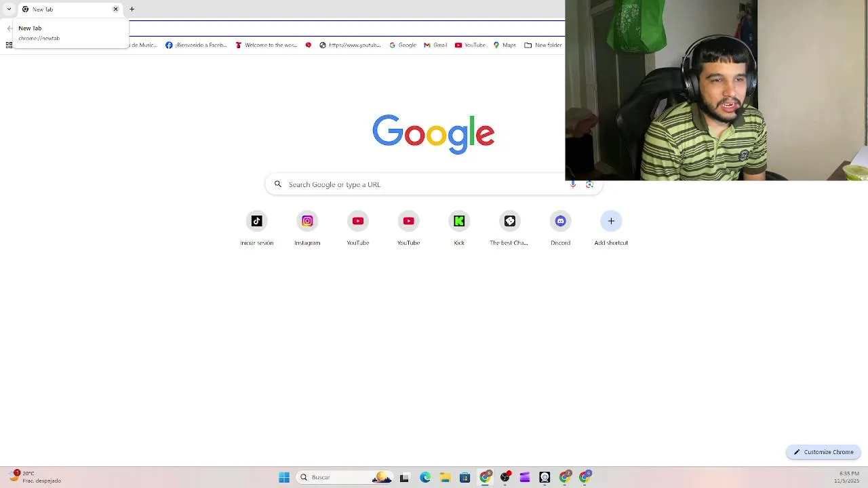Open Google Lens image search icon
The image size is (868, 488).
click(x=589, y=184)
